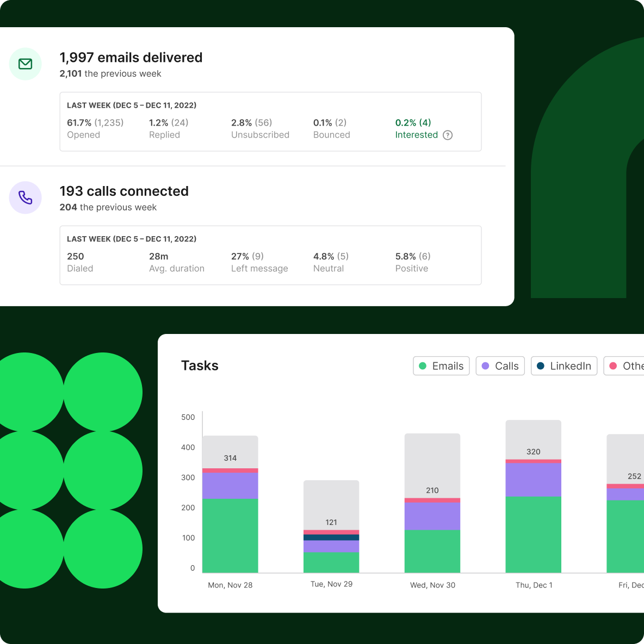The width and height of the screenshot is (644, 644).
Task: Click the green dot in the Emails legend
Action: [423, 366]
